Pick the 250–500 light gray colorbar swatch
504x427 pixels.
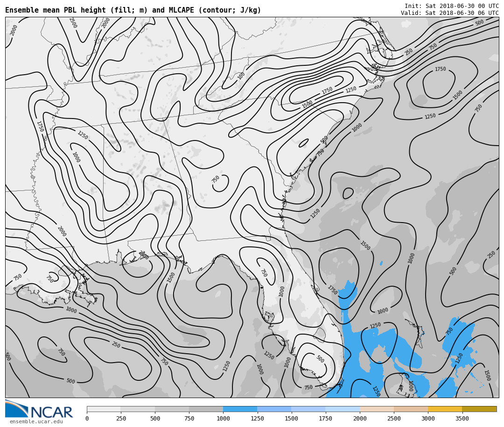[138, 409]
